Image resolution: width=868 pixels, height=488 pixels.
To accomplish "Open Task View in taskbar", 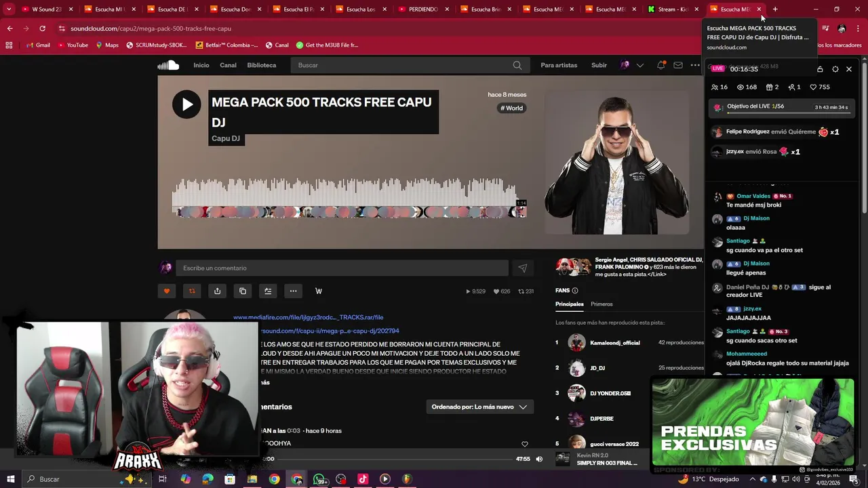I will click(x=163, y=479).
